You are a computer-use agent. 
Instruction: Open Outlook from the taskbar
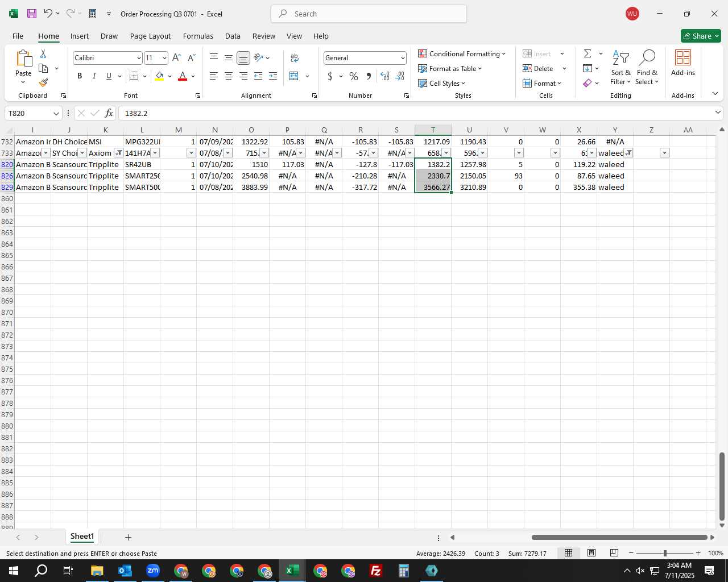point(125,571)
